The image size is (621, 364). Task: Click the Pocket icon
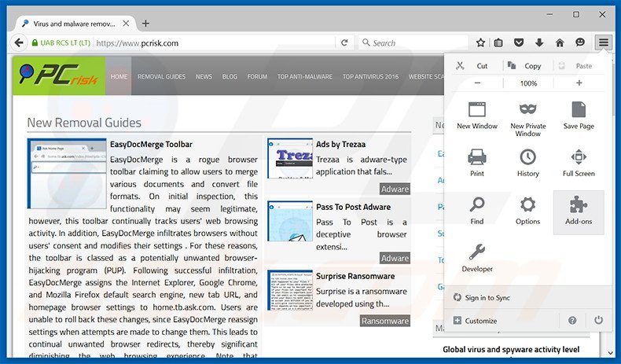click(x=519, y=42)
